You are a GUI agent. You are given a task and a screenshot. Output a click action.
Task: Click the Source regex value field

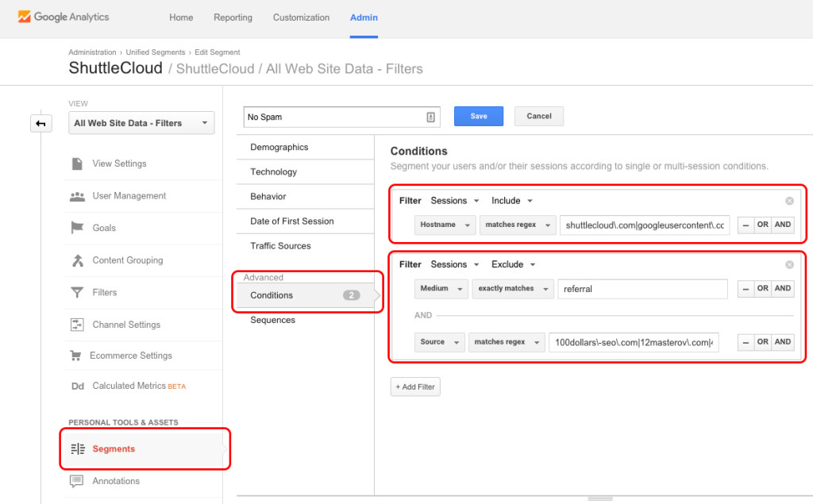[634, 342]
